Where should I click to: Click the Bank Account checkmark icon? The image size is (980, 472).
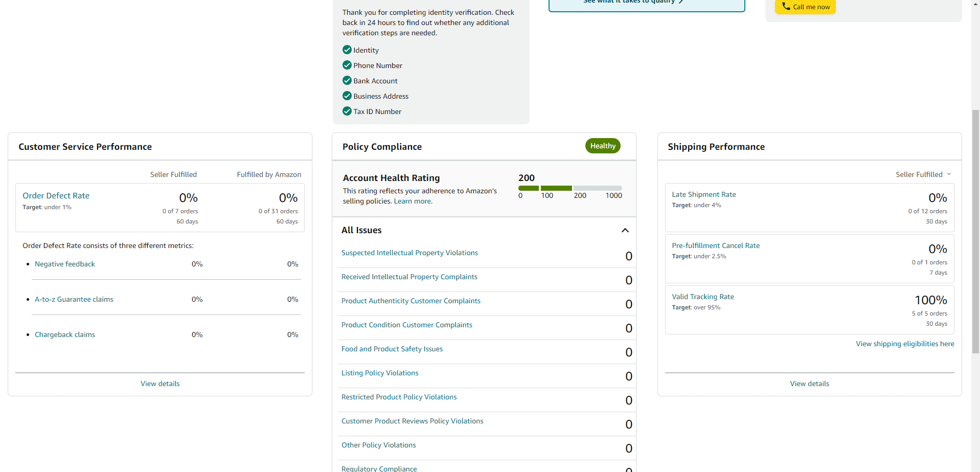pyautogui.click(x=347, y=80)
